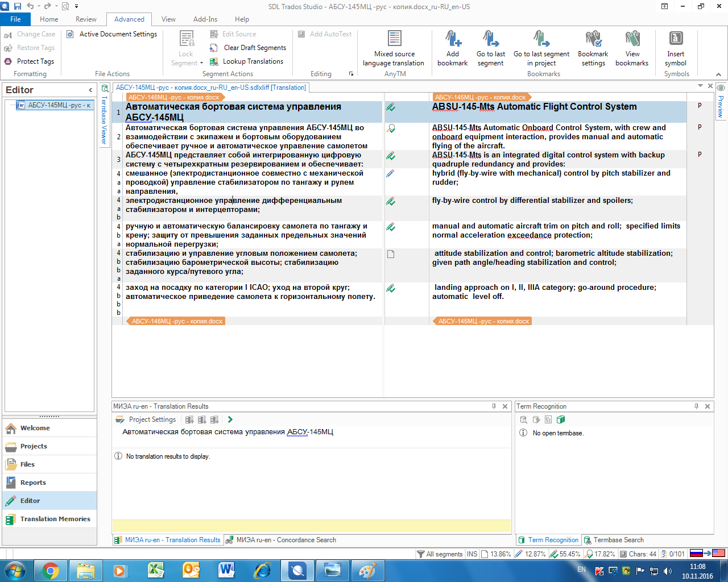Screen dimensions: 728x582
Task: Pin the Translation Results pane
Action: click(494, 406)
